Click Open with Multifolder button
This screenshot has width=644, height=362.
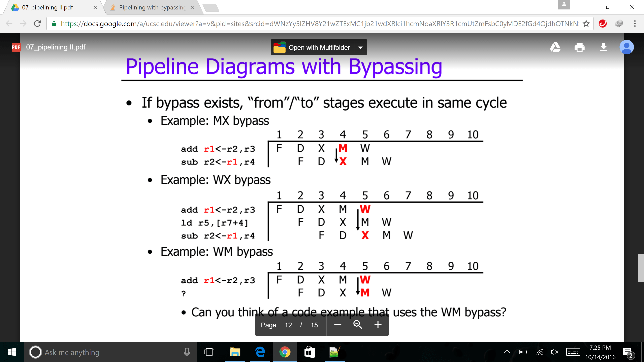pyautogui.click(x=313, y=47)
